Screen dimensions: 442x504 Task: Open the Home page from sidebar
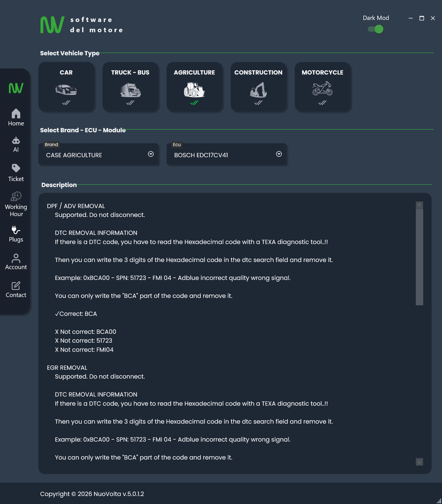pyautogui.click(x=16, y=117)
